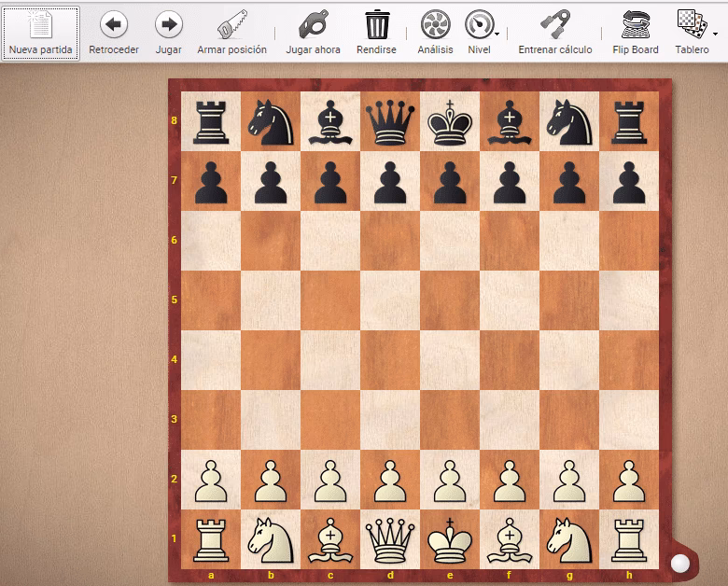This screenshot has width=728, height=586.
Task: Select the black bishop on f8
Action: pyautogui.click(x=510, y=121)
